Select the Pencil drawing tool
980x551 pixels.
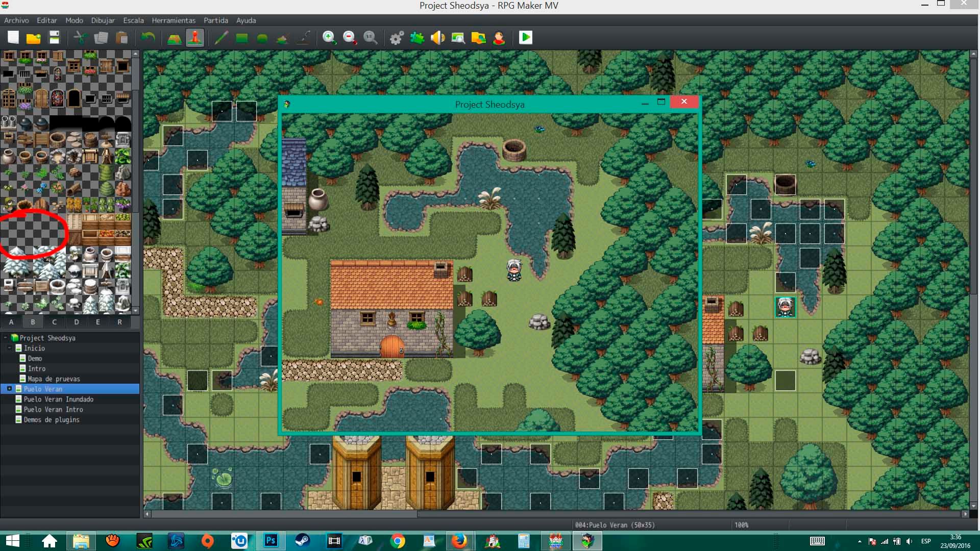click(x=222, y=38)
